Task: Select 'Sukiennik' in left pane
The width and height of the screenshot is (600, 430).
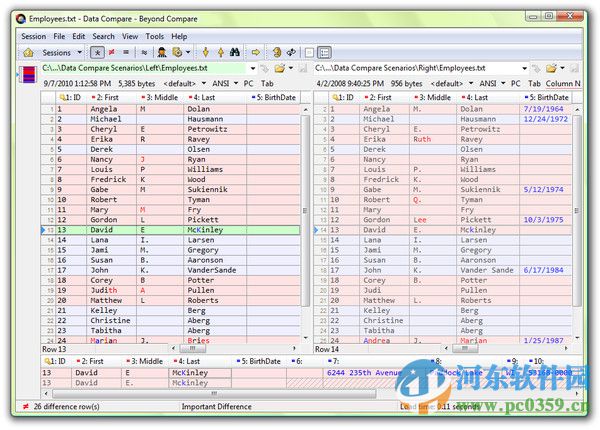Action: (x=207, y=189)
